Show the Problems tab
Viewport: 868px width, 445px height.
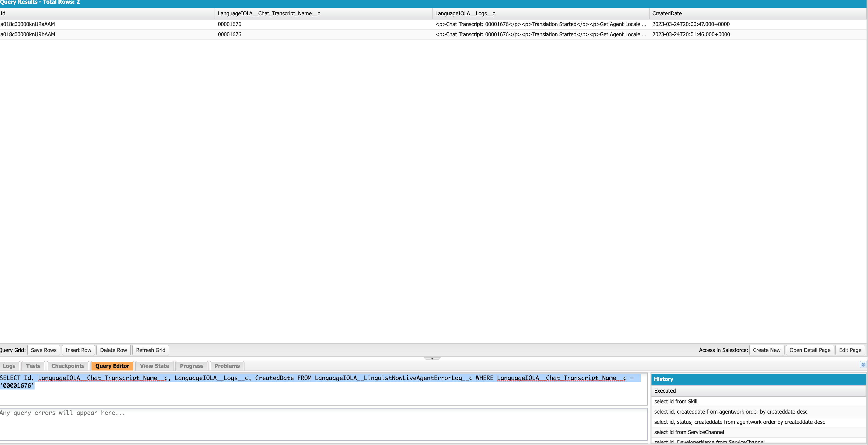227,366
